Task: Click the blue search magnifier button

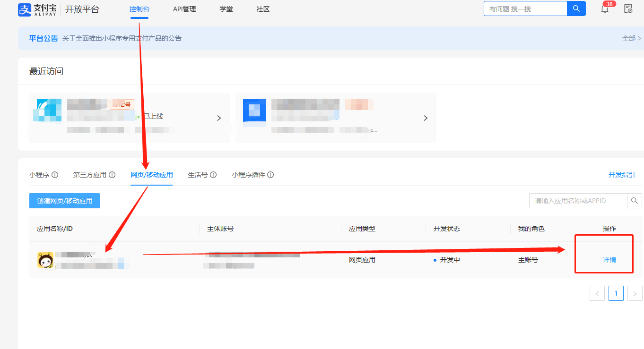Action: pyautogui.click(x=576, y=9)
